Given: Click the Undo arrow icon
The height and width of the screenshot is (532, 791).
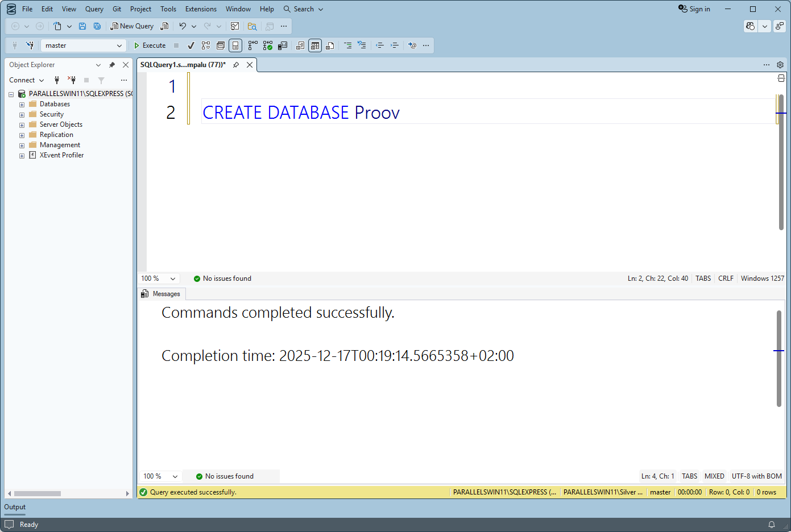Looking at the screenshot, I should (183, 26).
